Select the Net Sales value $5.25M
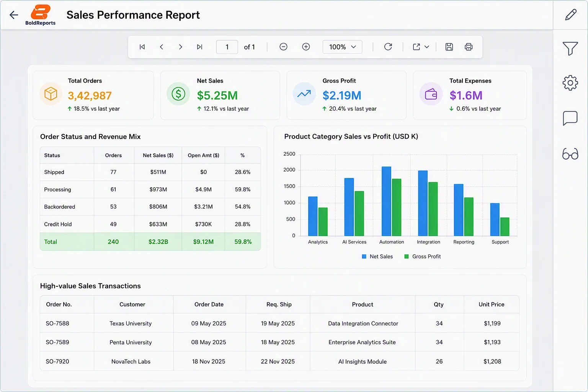588x392 pixels. [x=217, y=95]
